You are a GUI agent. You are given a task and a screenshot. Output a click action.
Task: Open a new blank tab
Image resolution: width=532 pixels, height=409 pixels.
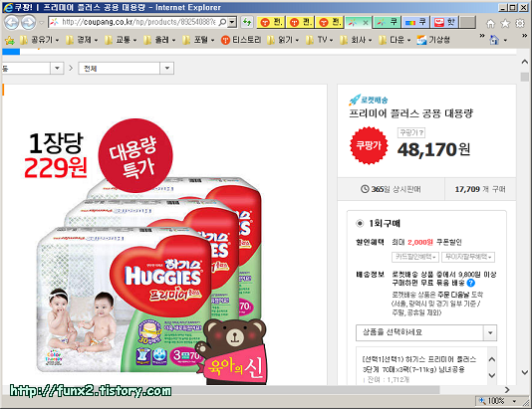tap(468, 22)
